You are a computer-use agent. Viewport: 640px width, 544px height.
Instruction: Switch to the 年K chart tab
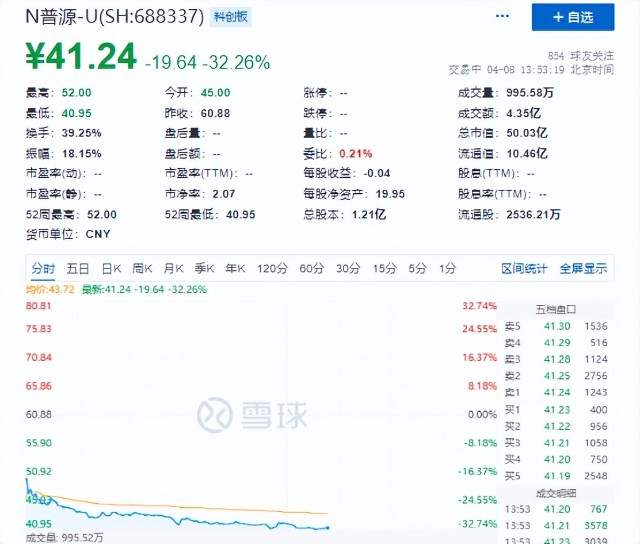pos(236,269)
